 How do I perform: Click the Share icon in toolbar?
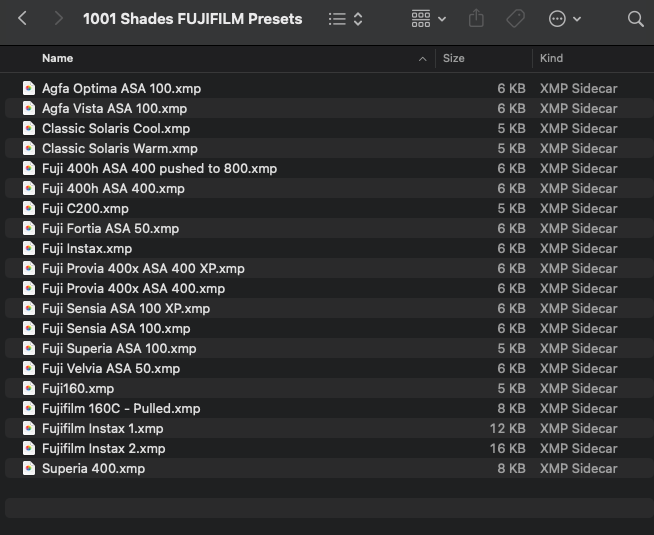[x=476, y=19]
